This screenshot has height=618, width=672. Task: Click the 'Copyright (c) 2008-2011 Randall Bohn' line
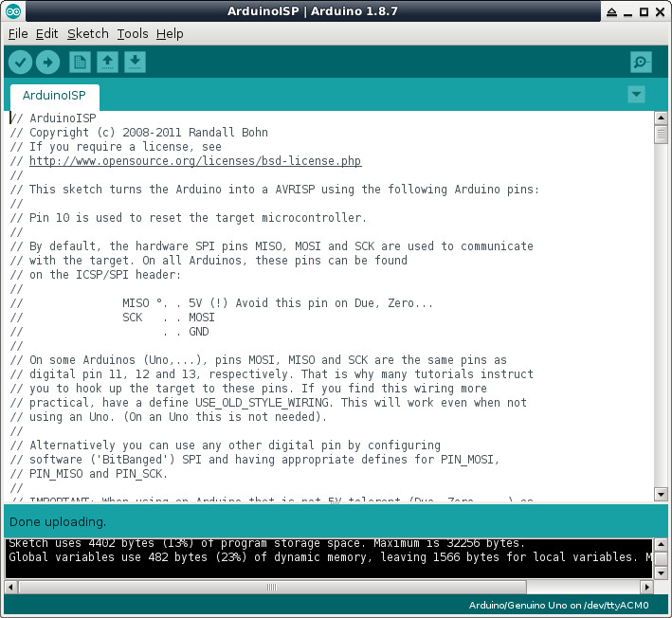139,132
